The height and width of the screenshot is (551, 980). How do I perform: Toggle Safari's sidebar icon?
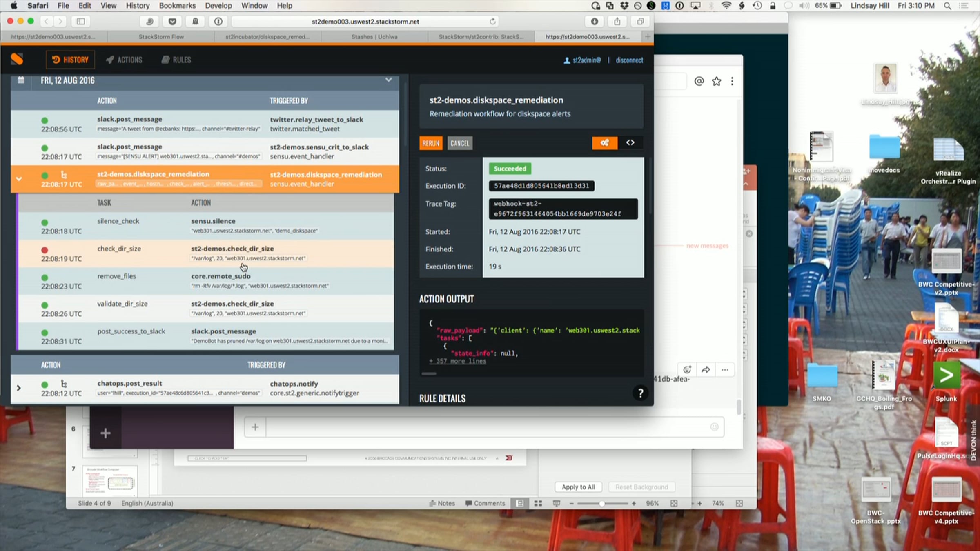click(x=81, y=21)
